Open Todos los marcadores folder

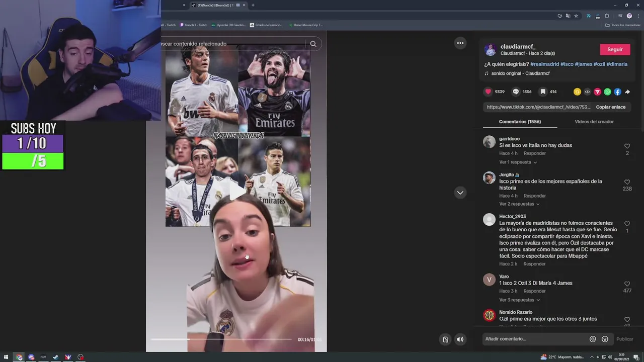click(622, 25)
